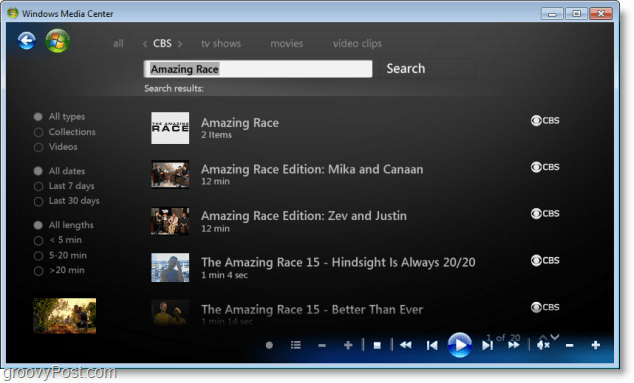Screen dimensions: 634x383
Task: Filter results to 'Last 30 days'
Action: point(67,201)
